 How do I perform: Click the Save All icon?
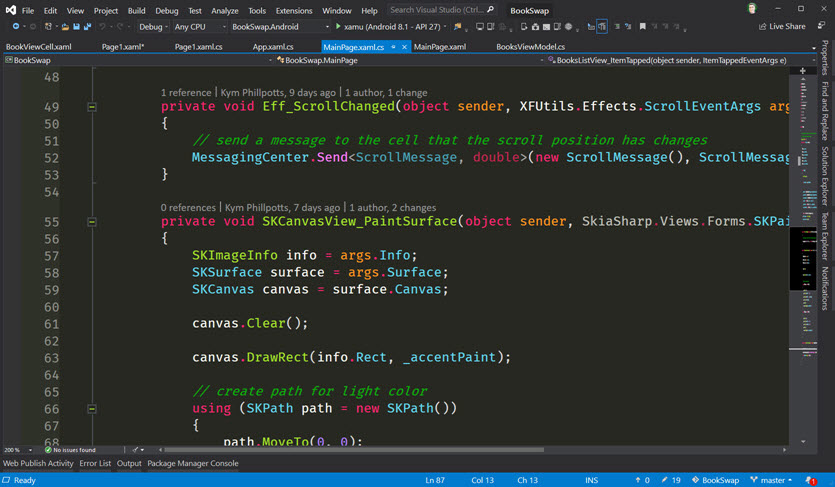87,27
